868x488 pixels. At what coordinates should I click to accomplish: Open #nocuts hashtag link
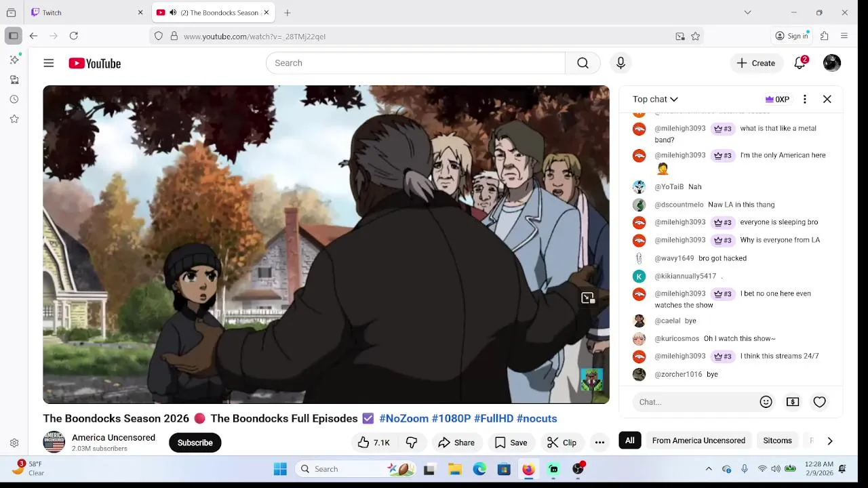point(536,418)
